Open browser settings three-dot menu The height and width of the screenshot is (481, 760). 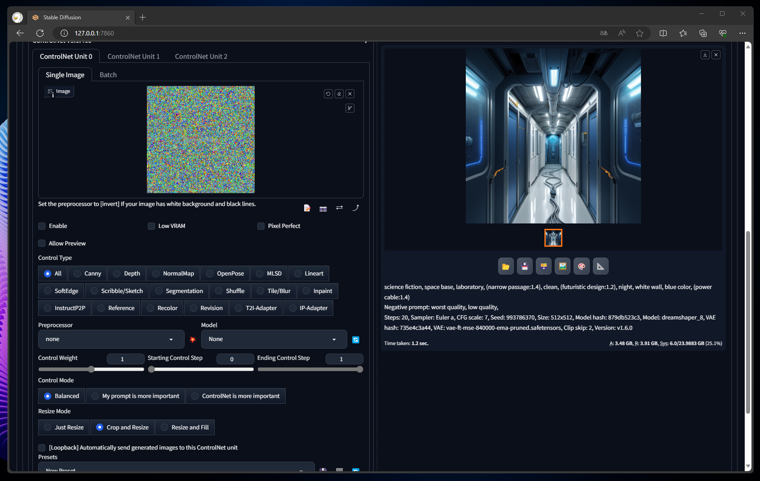point(743,33)
